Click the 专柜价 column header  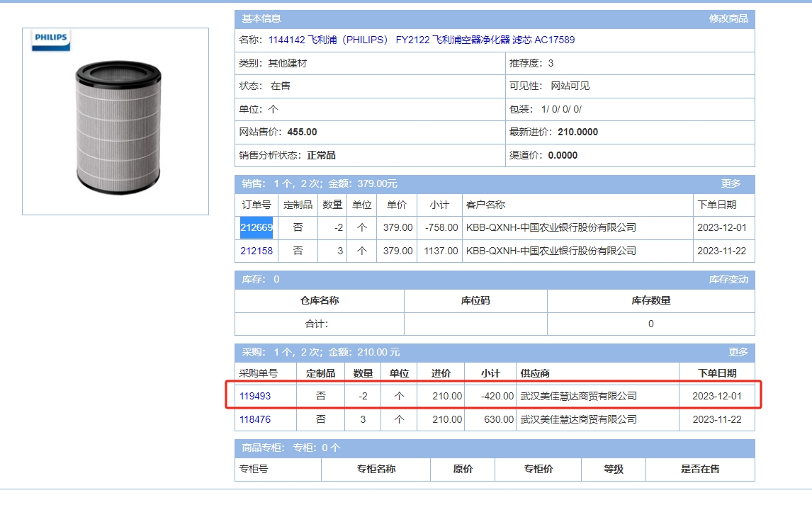coord(538,469)
